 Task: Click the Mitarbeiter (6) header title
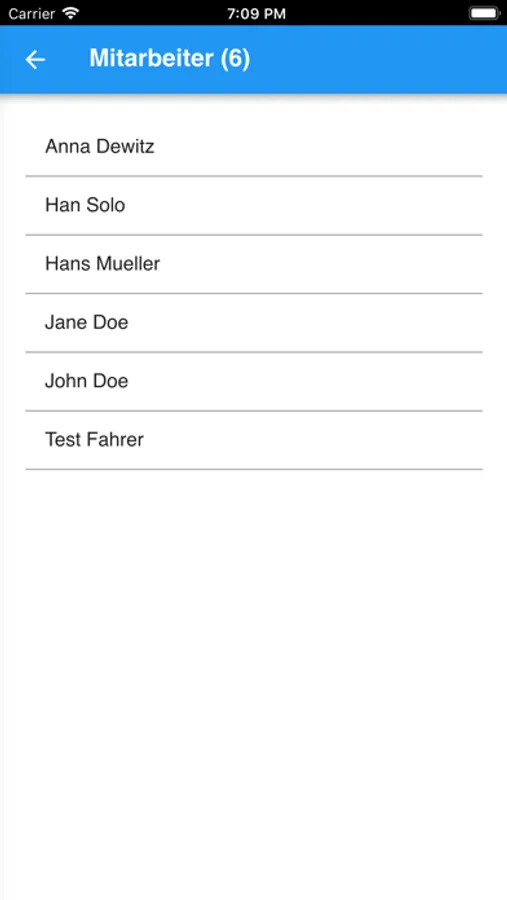coord(169,59)
